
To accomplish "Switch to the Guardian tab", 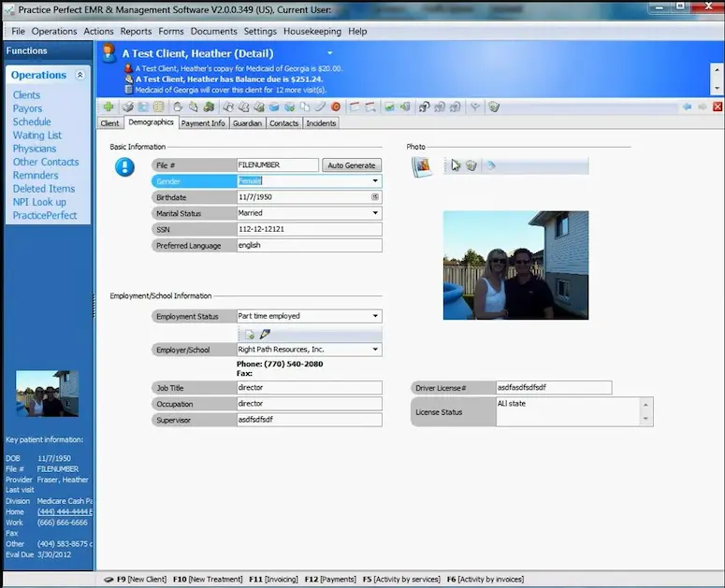I will pos(247,123).
